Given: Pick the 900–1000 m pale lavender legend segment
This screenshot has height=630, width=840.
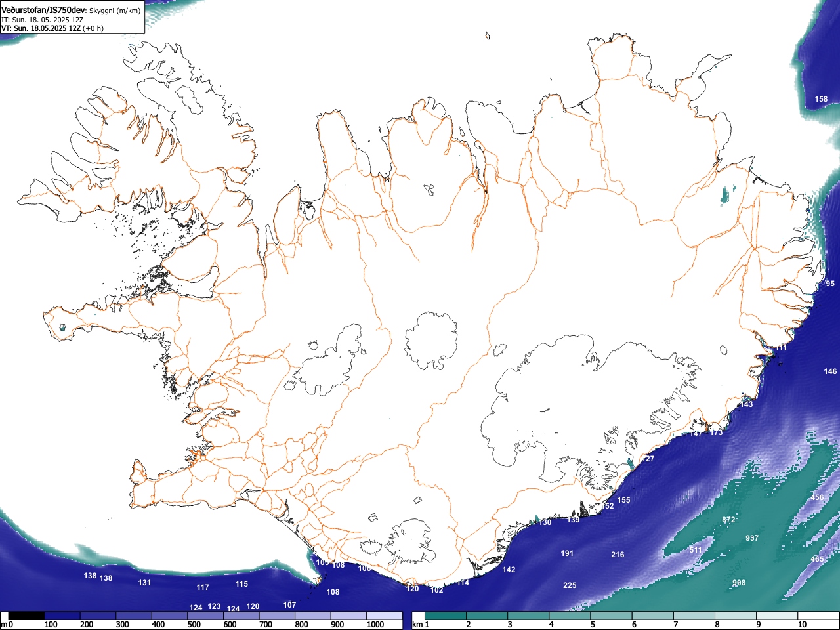Looking at the screenshot, I should tap(348, 616).
